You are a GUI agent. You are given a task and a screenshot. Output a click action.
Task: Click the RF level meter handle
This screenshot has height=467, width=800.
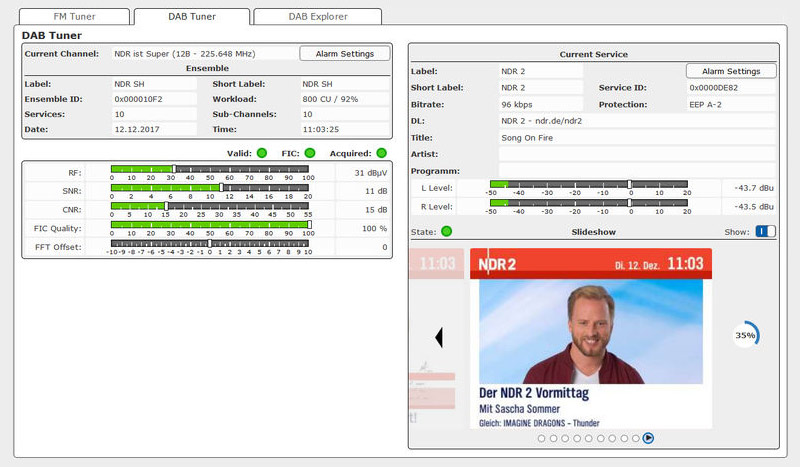[x=174, y=169]
